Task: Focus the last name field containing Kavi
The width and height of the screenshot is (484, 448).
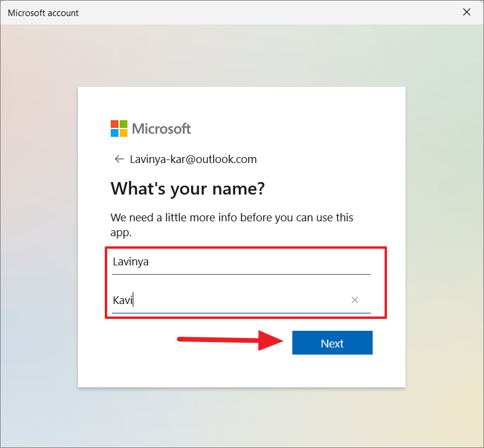Action: [241, 300]
